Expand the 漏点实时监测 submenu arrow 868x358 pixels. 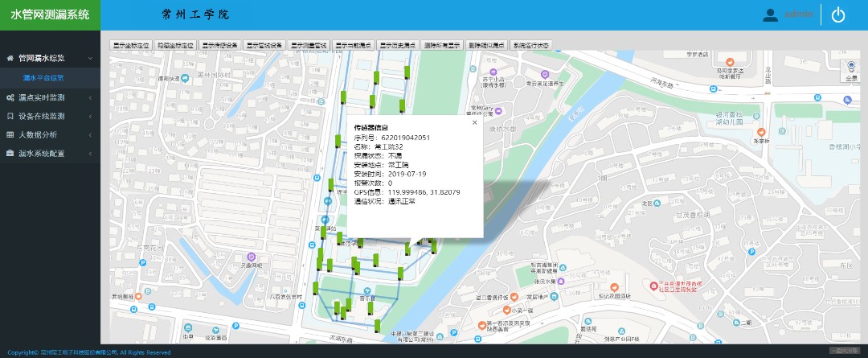tap(91, 97)
